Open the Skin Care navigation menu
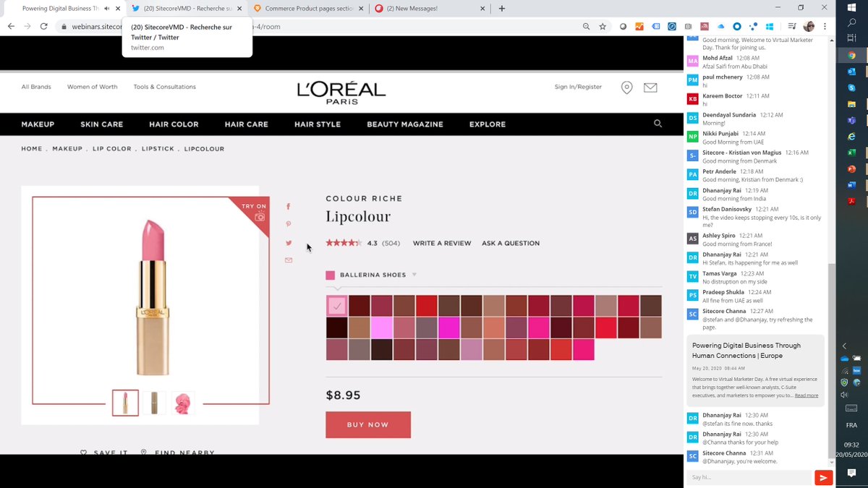 (x=102, y=124)
